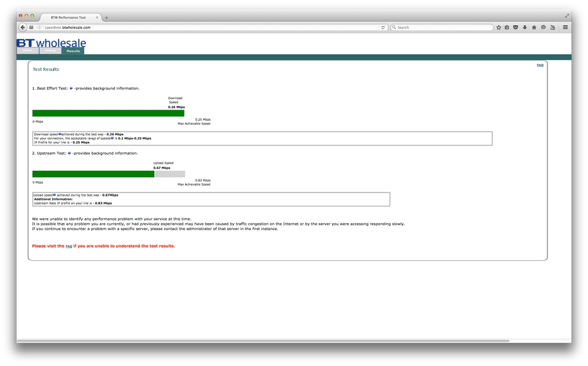
Task: Select the Results tab
Action: coord(73,51)
